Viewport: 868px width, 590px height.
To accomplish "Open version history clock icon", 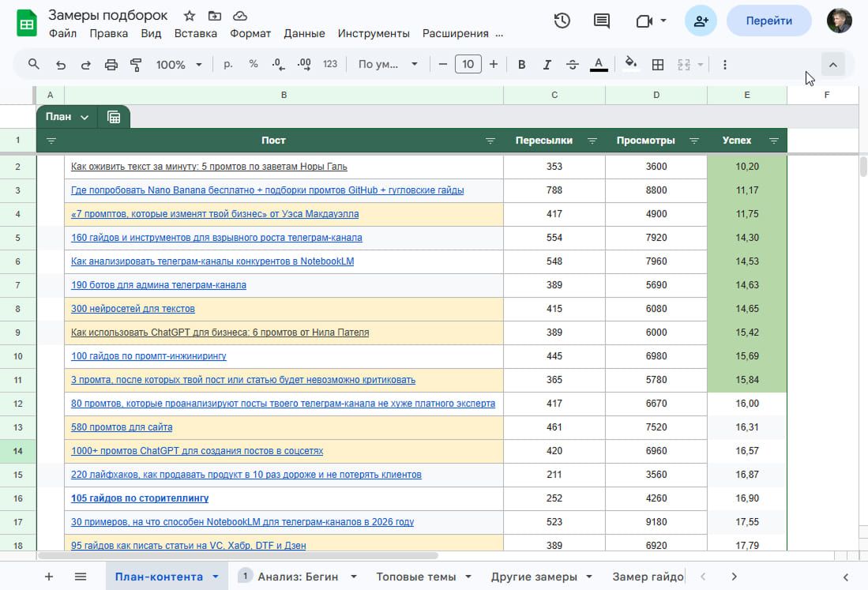I will (562, 21).
